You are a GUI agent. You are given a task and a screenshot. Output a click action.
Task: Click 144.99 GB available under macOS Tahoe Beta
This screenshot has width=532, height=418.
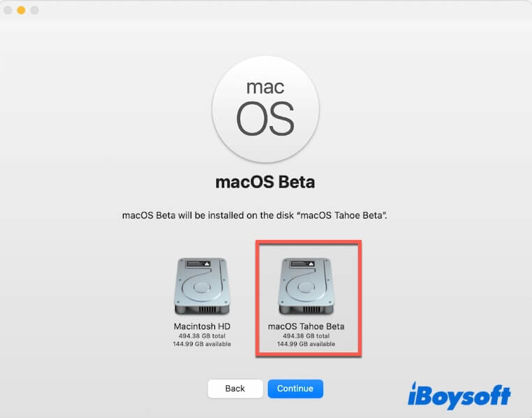(x=306, y=344)
